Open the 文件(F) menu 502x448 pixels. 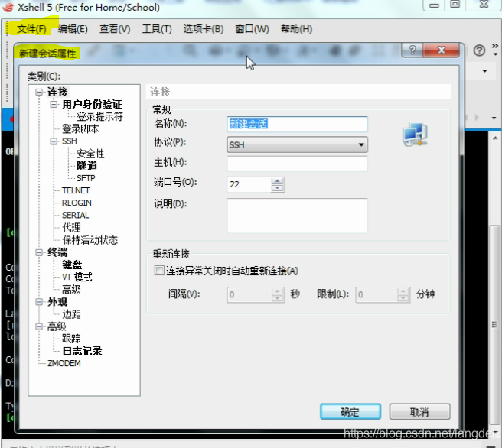[x=31, y=29]
